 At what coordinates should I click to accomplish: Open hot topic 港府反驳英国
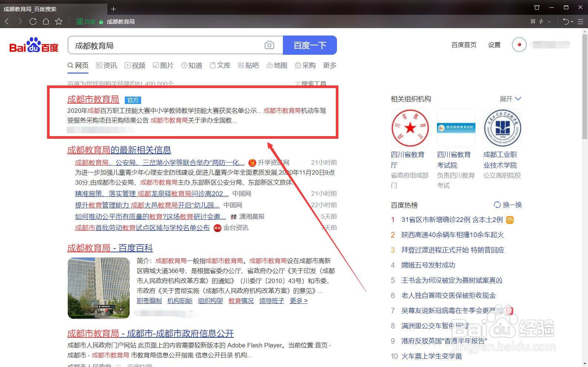[444, 341]
